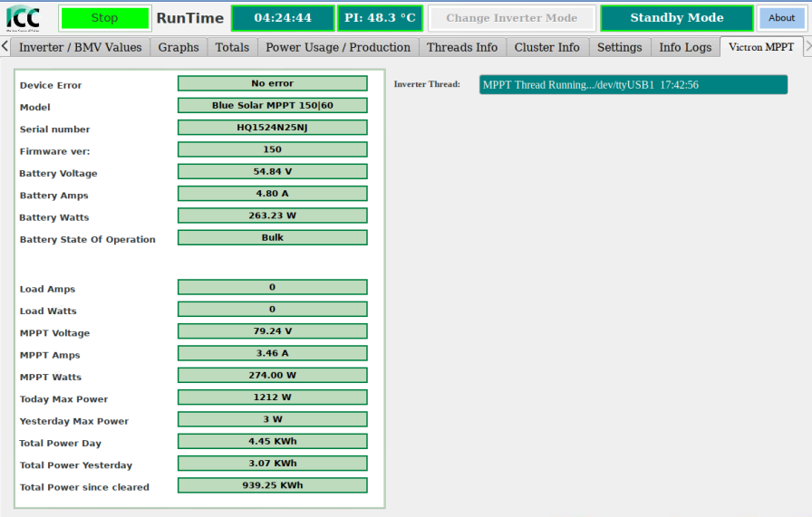Open the Threads Info tab
The width and height of the screenshot is (812, 517).
point(462,47)
